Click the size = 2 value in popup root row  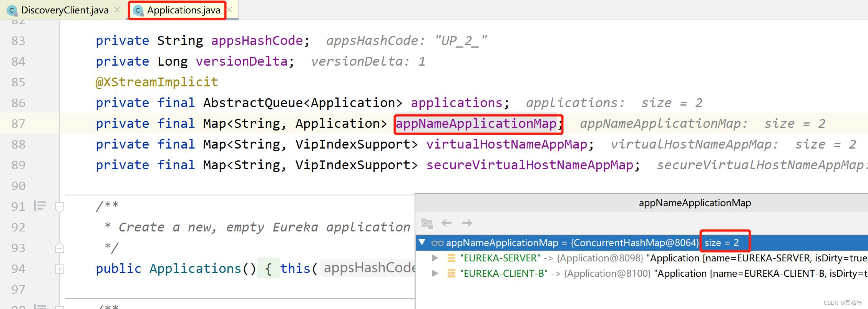click(722, 243)
